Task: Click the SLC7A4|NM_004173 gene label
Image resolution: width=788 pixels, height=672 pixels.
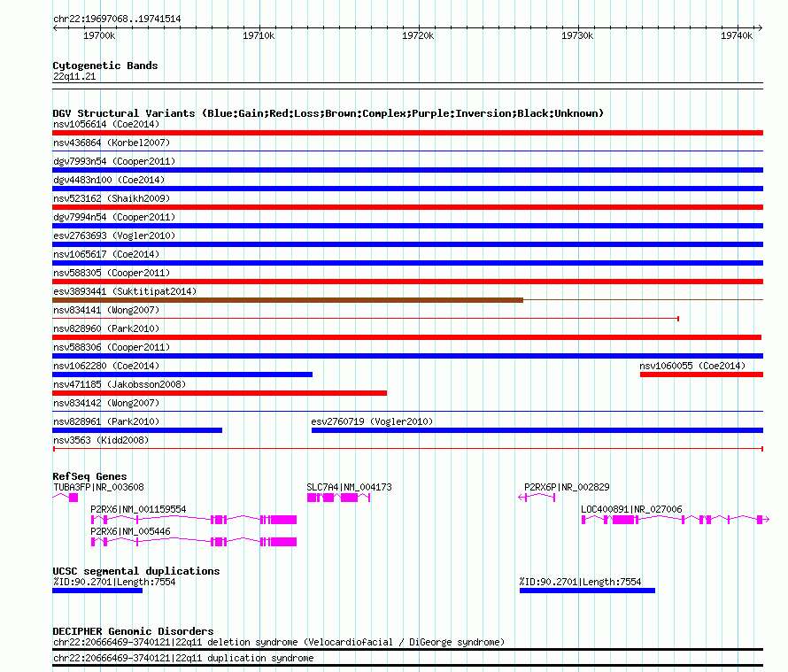Action: coord(349,487)
